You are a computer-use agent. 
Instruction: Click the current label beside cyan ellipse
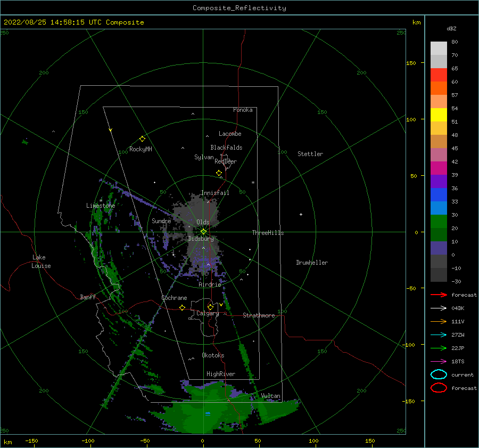click(x=463, y=374)
